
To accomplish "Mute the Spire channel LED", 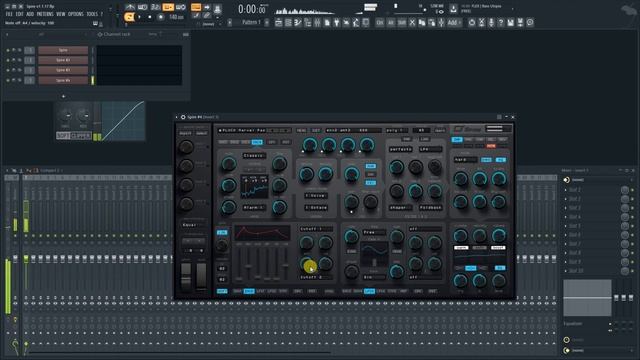I will (7, 50).
